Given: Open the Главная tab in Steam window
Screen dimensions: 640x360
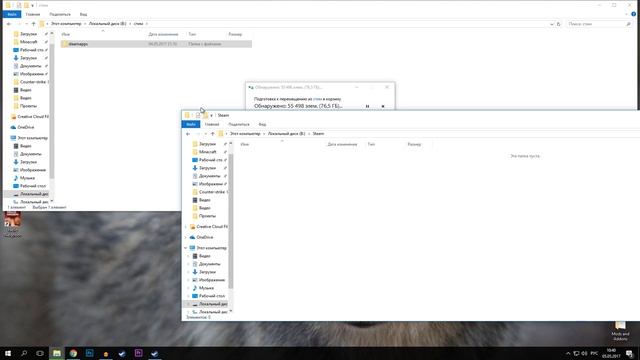Looking at the screenshot, I should coord(211,124).
